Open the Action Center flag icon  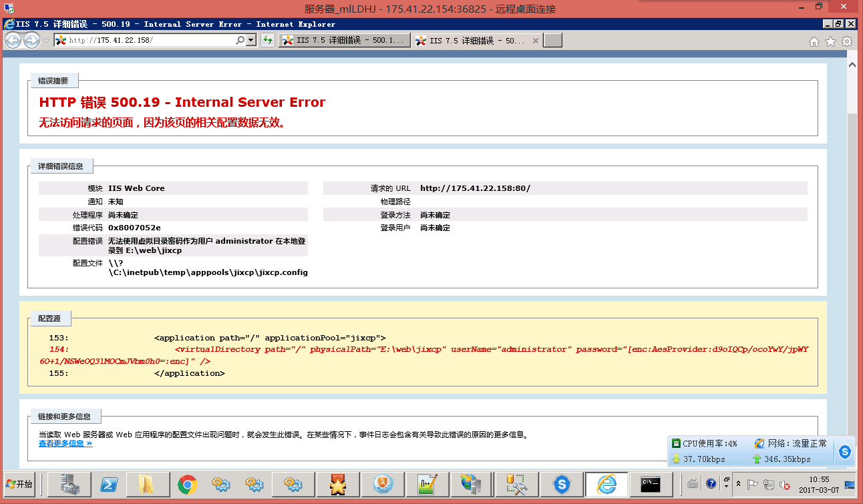[x=752, y=485]
